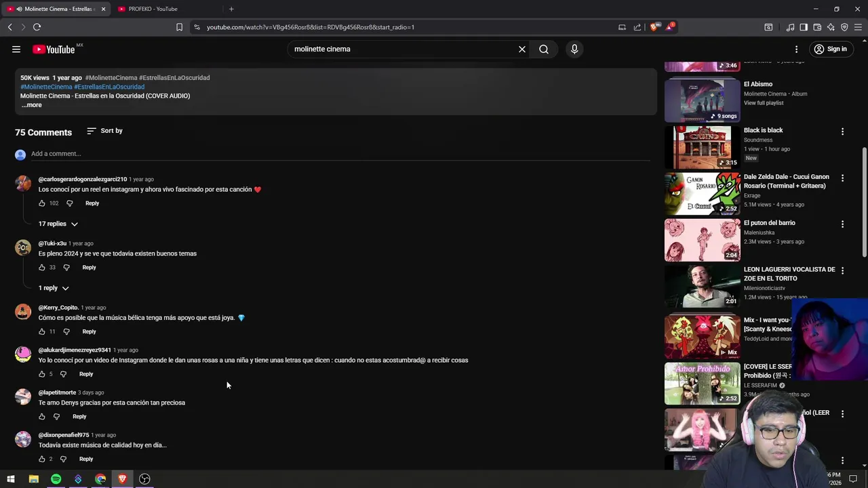Viewport: 868px width, 488px height.
Task: Open the Windows Start menu
Action: 11,479
